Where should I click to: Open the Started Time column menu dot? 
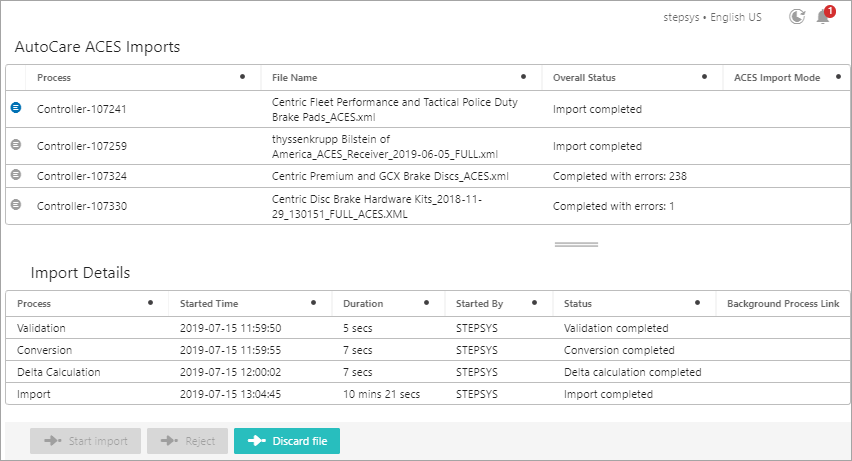(314, 303)
